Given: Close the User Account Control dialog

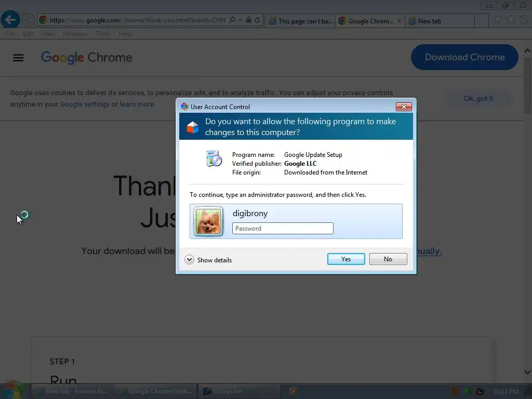Looking at the screenshot, I should (404, 107).
